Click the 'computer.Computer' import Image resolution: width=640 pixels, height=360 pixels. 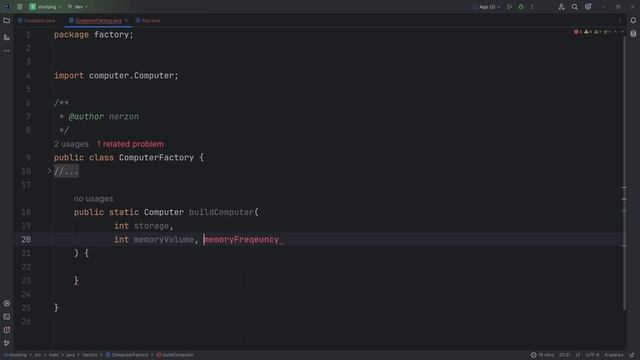click(x=132, y=76)
